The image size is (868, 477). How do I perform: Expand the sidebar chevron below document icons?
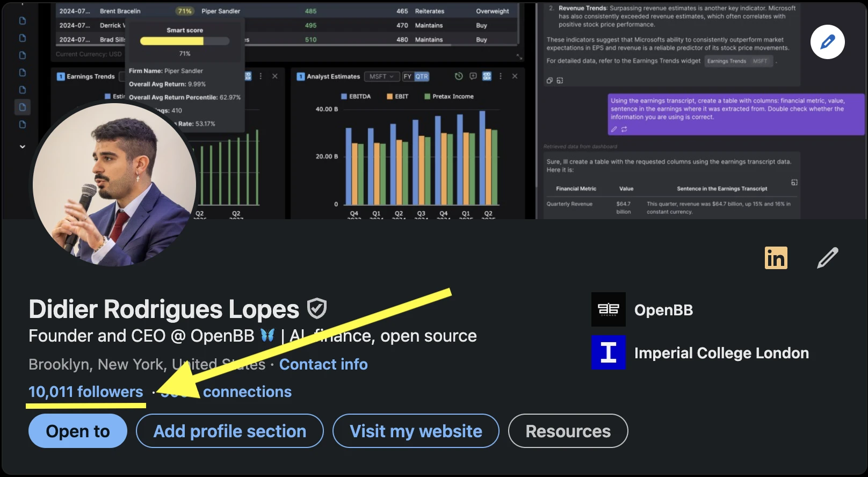(x=23, y=146)
